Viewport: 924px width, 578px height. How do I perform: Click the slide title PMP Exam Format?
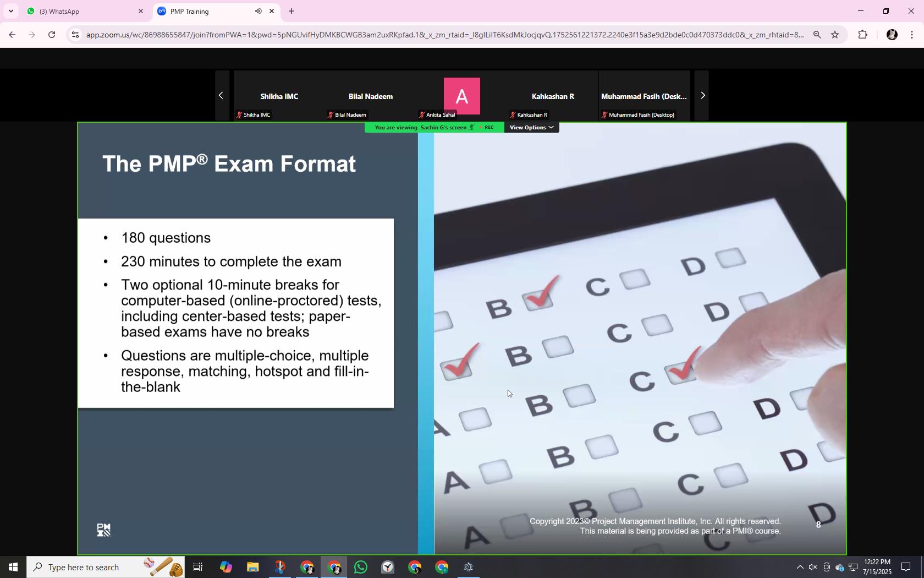pyautogui.click(x=229, y=163)
